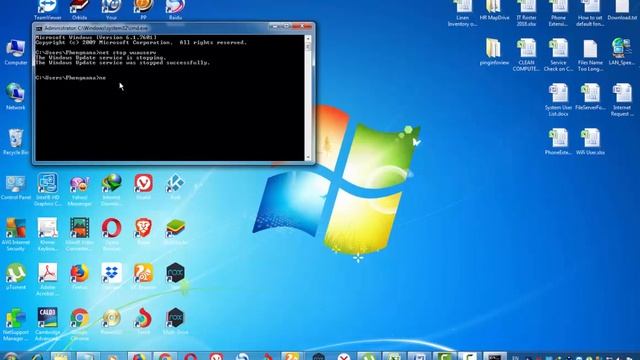Launch Xilisoft Video Converter shortcut
The height and width of the screenshot is (360, 640).
point(80,233)
